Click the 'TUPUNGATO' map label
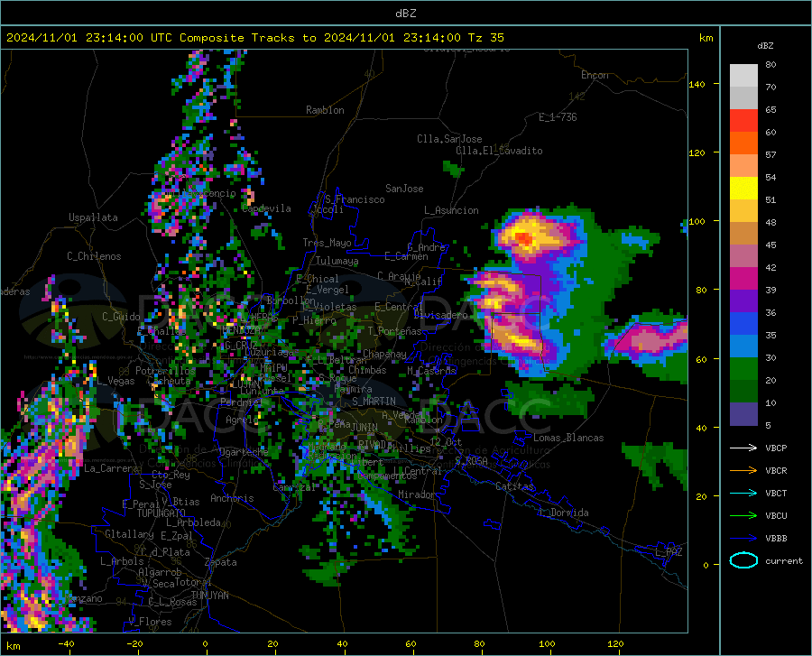The height and width of the screenshot is (656, 812). click(161, 513)
